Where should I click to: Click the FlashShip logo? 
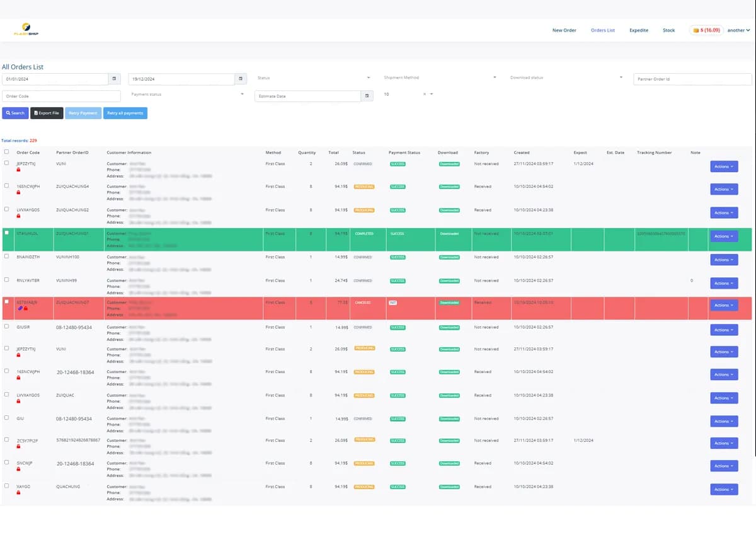[26, 30]
